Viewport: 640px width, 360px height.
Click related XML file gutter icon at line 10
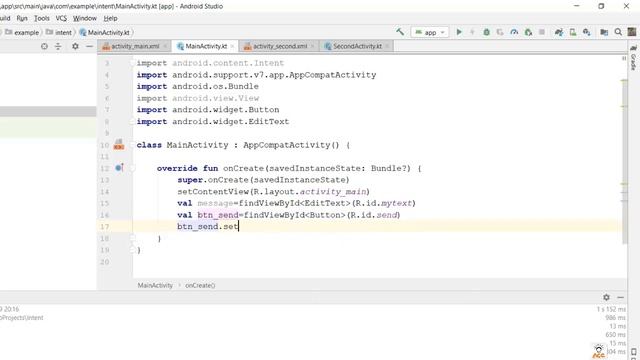tap(119, 144)
